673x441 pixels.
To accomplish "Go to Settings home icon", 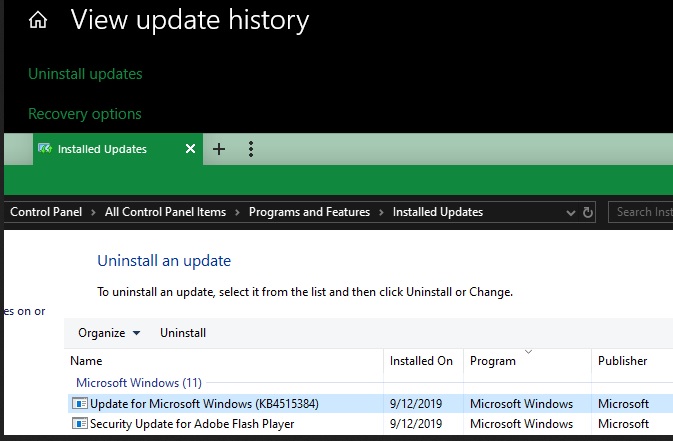I will point(38,20).
